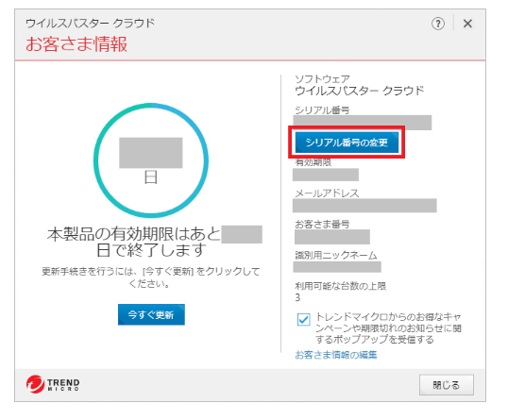508x420 pixels.
Task: Click the 識別用ニックネーム label
Action: [x=336, y=255]
